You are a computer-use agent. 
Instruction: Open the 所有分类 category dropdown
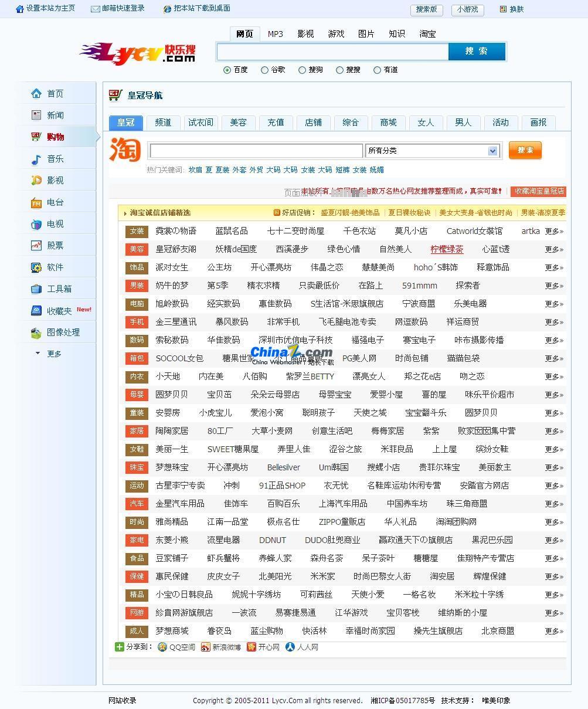432,151
